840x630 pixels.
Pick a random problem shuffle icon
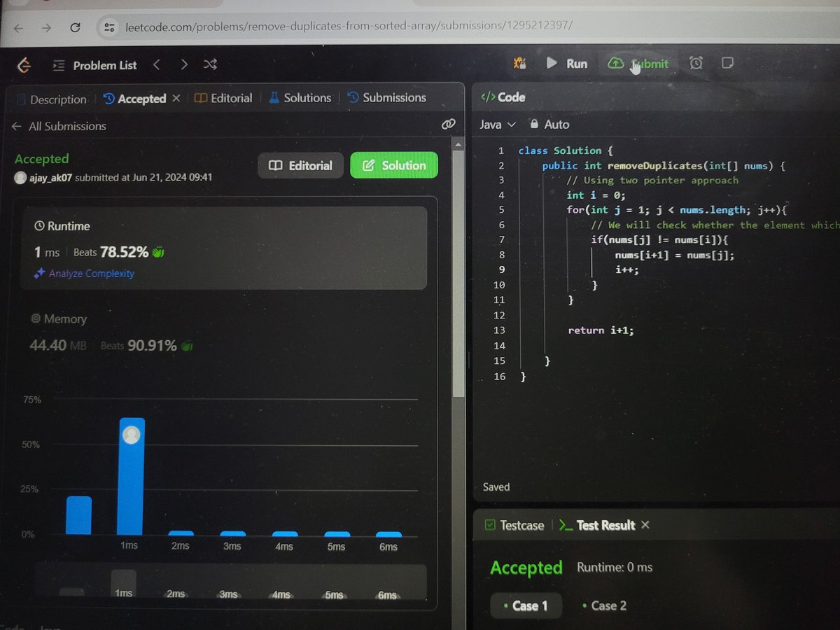(x=210, y=64)
